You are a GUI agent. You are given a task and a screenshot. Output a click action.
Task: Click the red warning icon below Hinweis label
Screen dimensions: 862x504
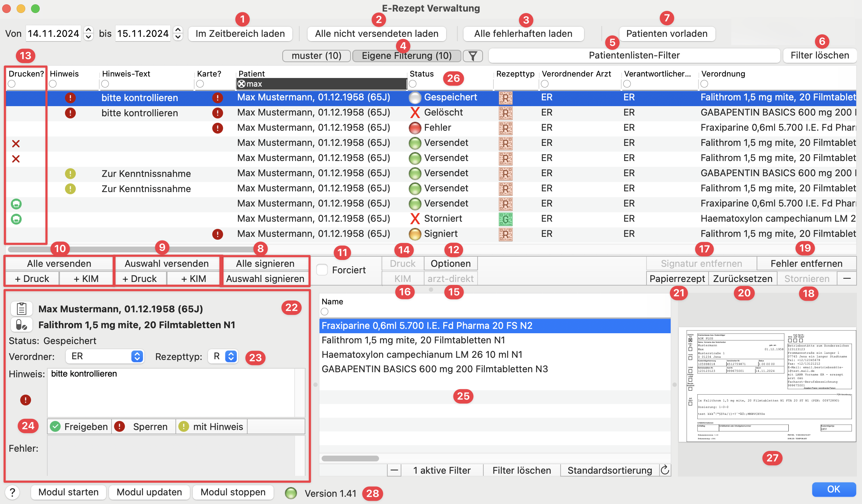pos(25,400)
